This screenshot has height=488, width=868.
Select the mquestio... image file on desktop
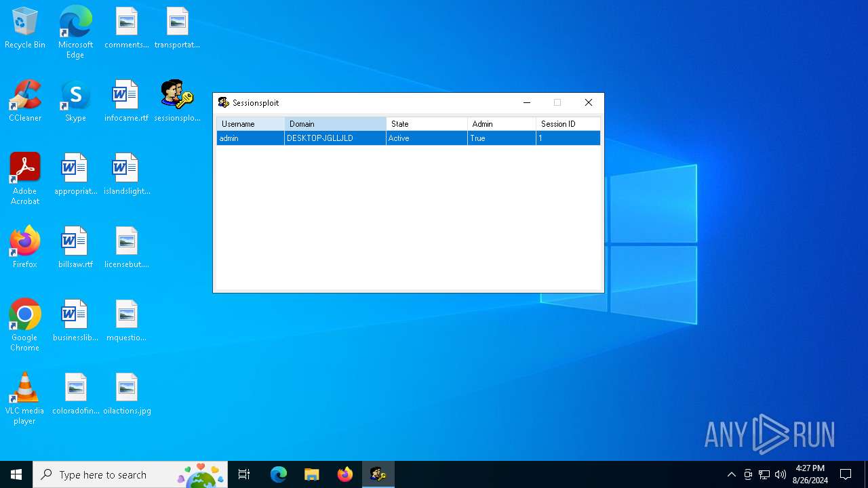tap(126, 321)
